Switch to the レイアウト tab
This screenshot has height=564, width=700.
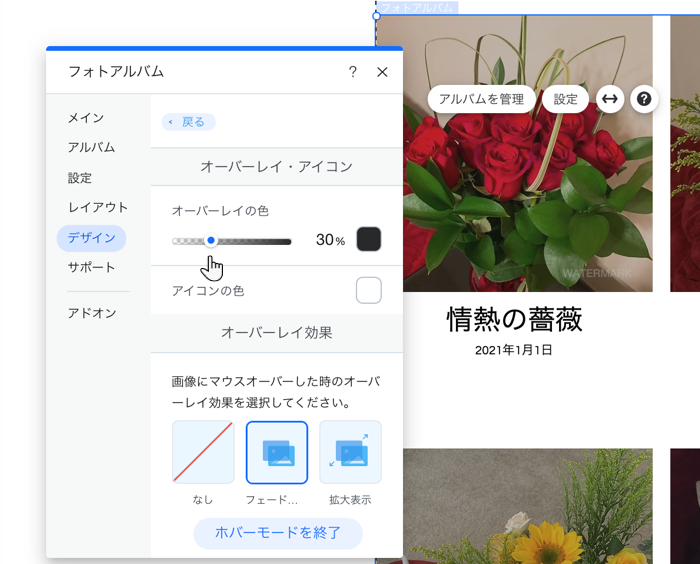click(x=98, y=207)
